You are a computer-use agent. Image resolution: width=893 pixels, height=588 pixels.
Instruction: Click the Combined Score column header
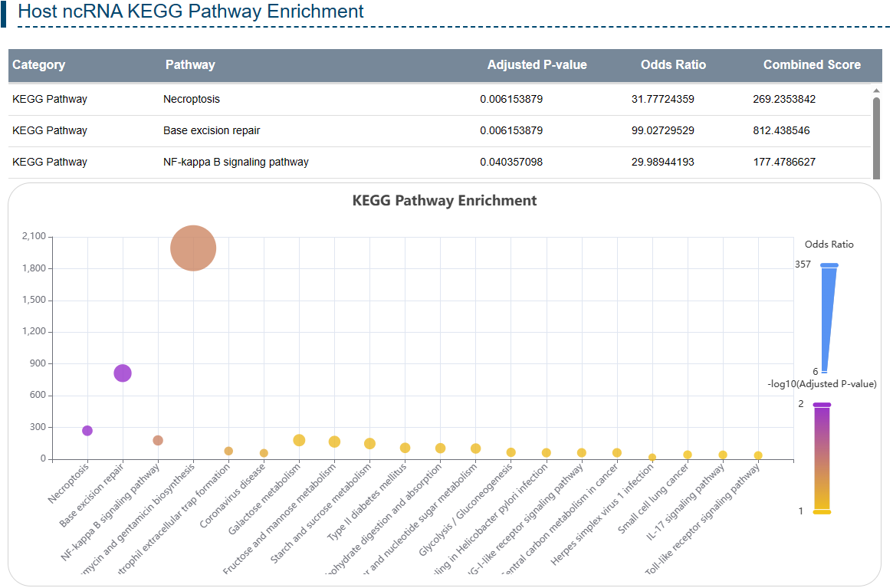click(x=811, y=65)
